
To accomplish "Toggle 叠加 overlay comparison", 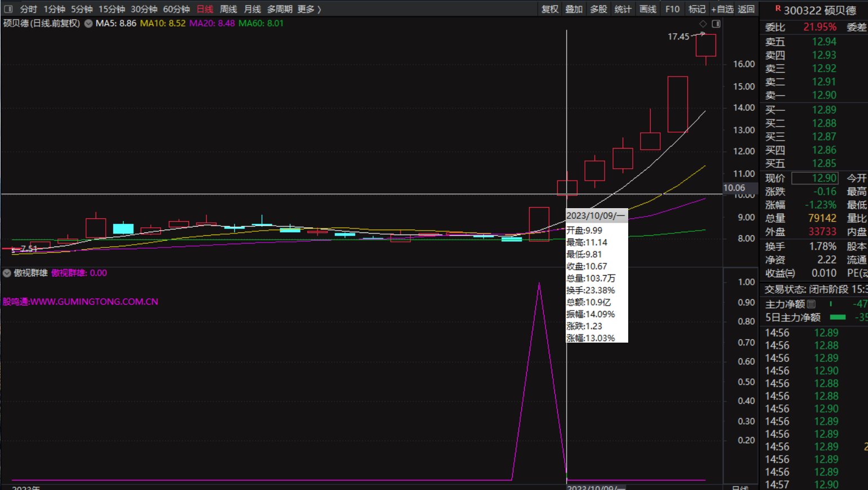I will (x=574, y=9).
